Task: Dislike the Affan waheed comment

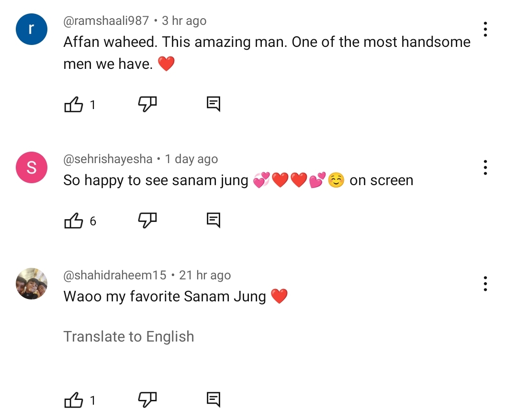Action: (147, 104)
